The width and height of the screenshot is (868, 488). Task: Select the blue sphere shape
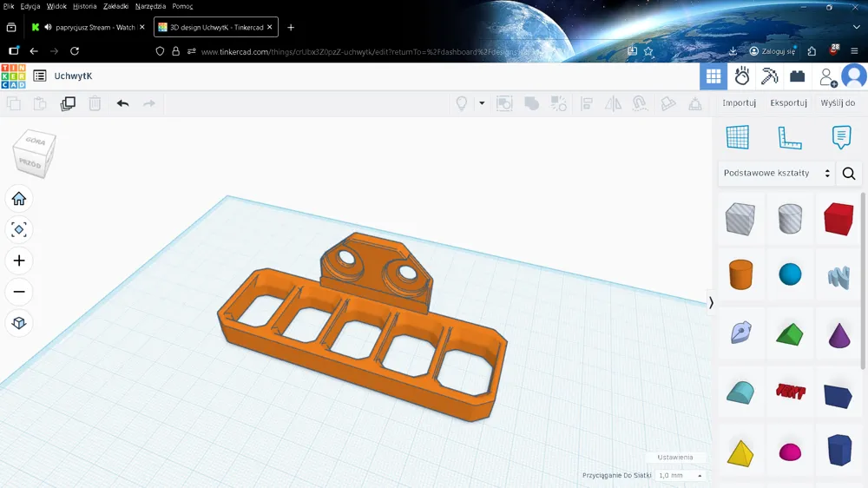(x=790, y=274)
